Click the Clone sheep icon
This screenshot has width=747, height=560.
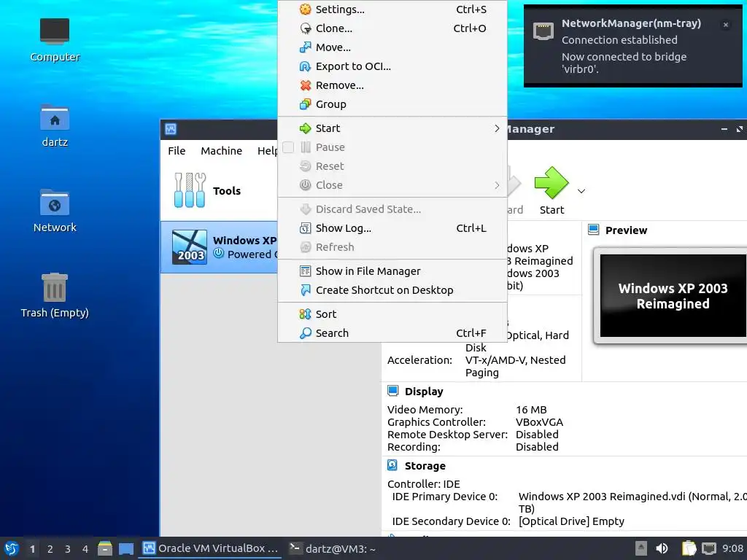pyautogui.click(x=306, y=28)
